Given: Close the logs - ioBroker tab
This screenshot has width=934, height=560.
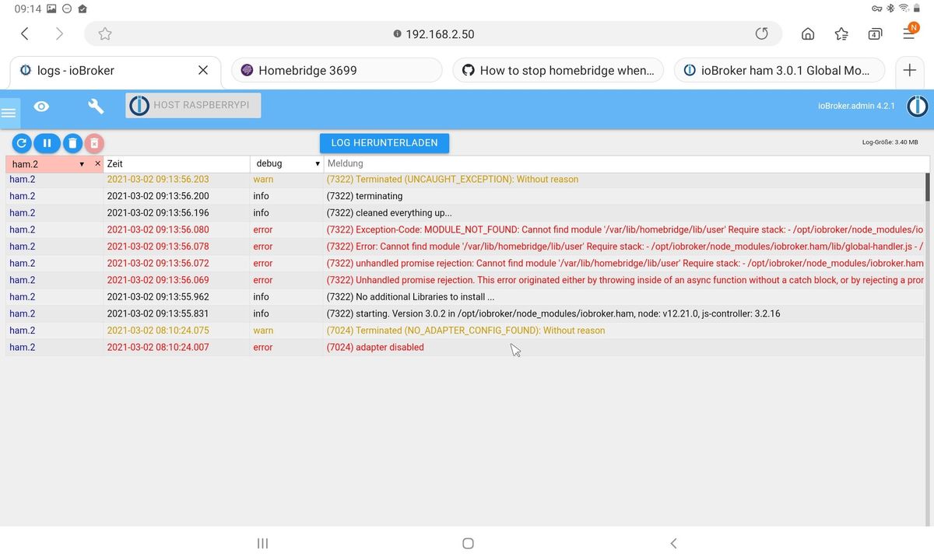Looking at the screenshot, I should click(x=203, y=70).
